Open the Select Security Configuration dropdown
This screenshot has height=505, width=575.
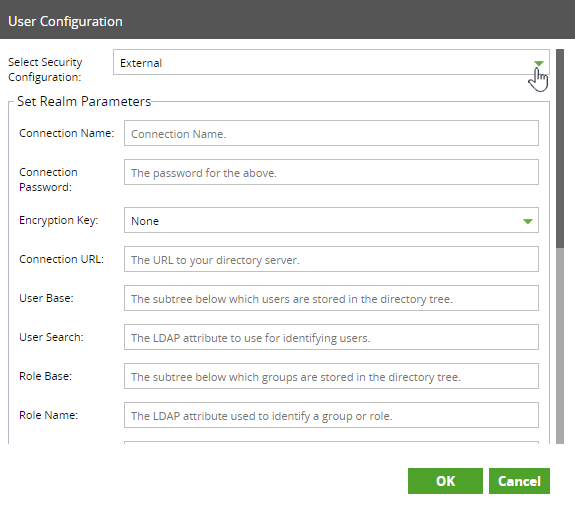point(331,62)
